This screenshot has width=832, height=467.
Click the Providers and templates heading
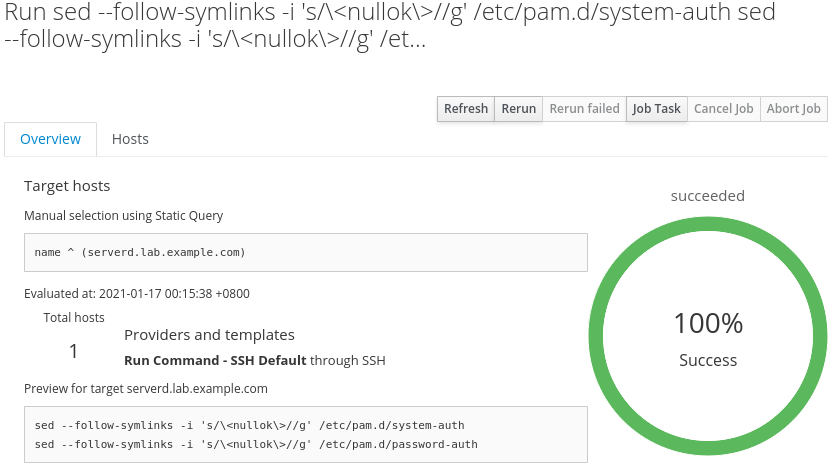pyautogui.click(x=209, y=335)
